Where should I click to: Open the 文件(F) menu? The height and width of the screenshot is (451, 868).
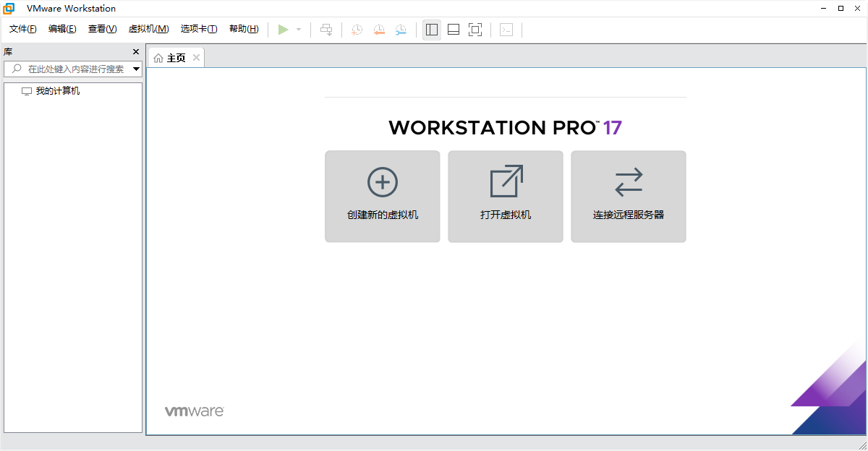coord(23,29)
